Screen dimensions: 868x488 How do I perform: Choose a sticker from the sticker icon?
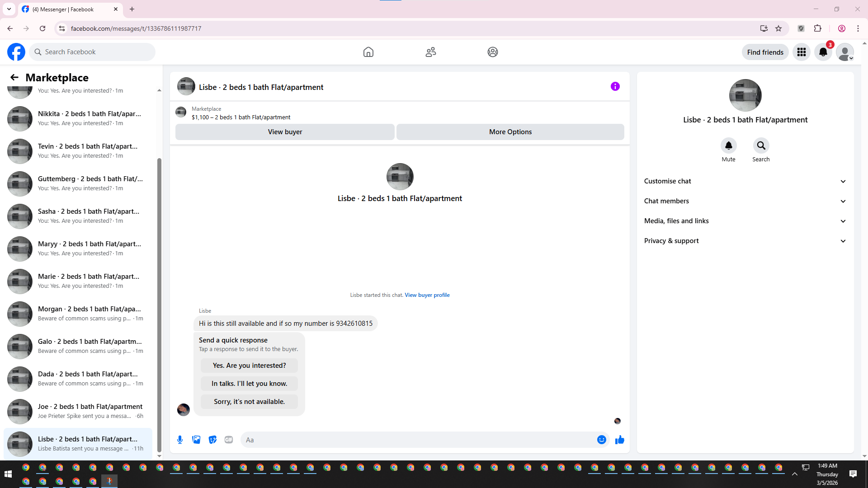[x=212, y=440]
